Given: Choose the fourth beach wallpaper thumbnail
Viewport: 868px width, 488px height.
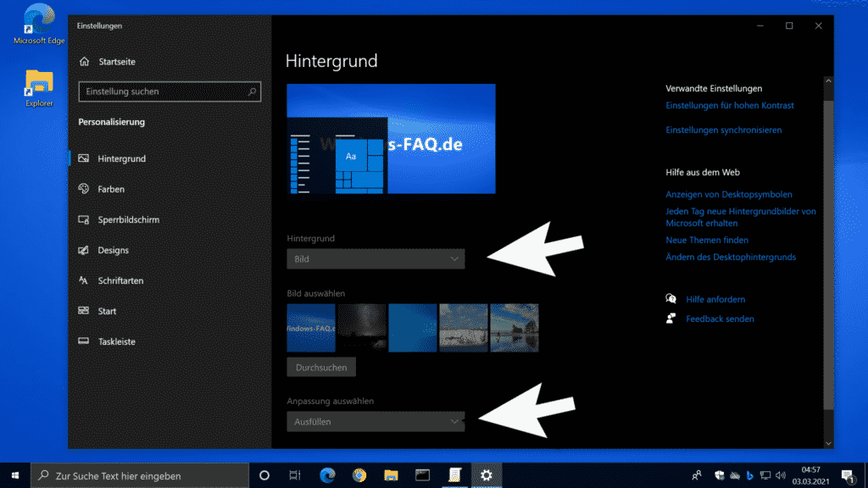Looking at the screenshot, I should click(464, 328).
